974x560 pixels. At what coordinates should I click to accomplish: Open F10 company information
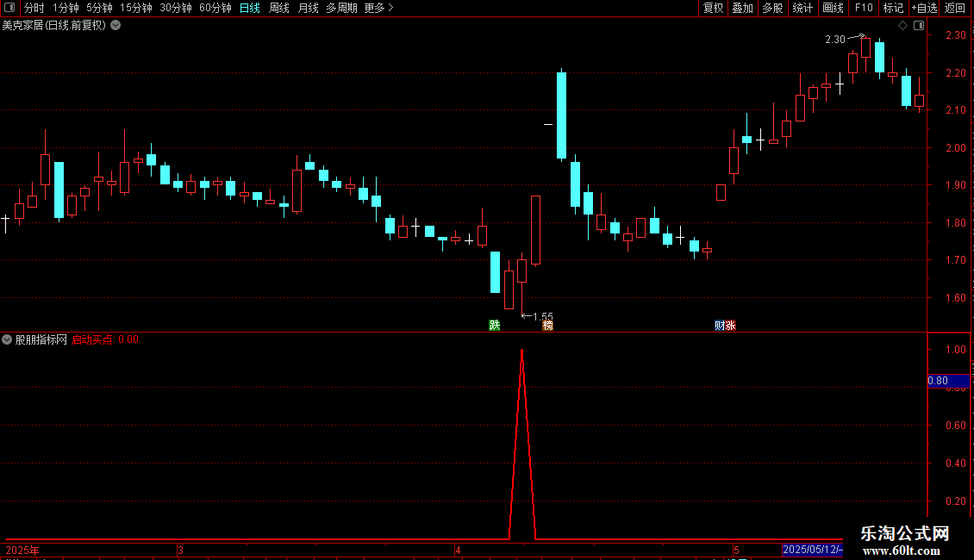(864, 8)
